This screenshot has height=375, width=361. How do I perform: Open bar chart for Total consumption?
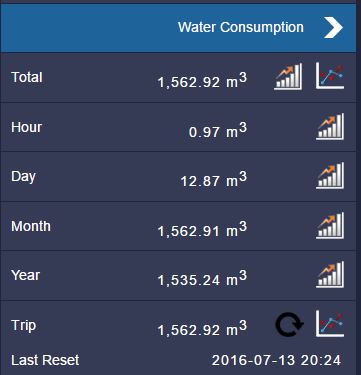(x=288, y=77)
